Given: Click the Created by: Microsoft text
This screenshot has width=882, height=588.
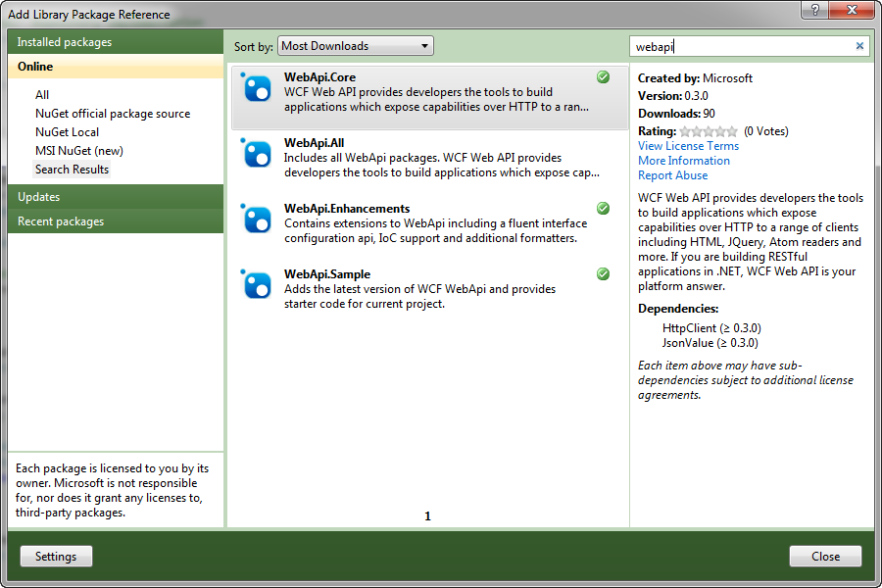Looking at the screenshot, I should tap(695, 78).
